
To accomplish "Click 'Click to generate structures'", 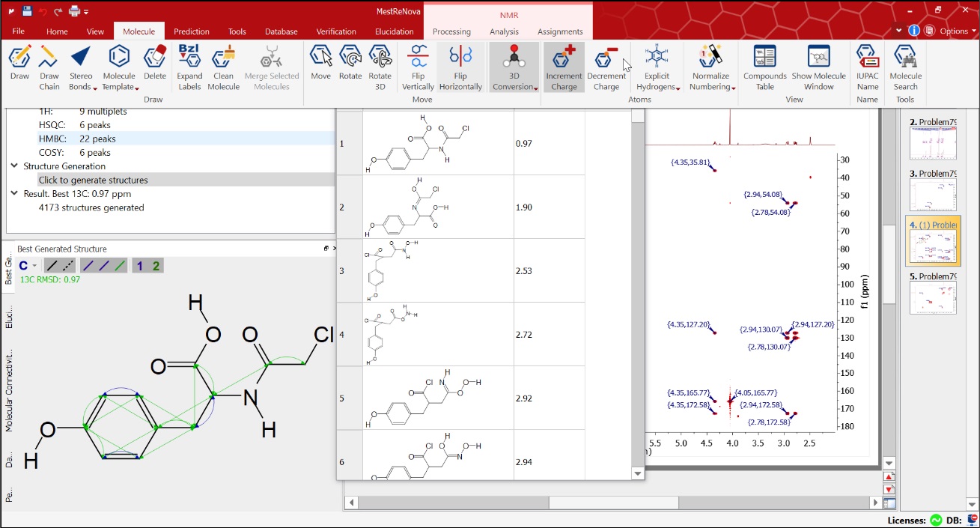I will (93, 180).
